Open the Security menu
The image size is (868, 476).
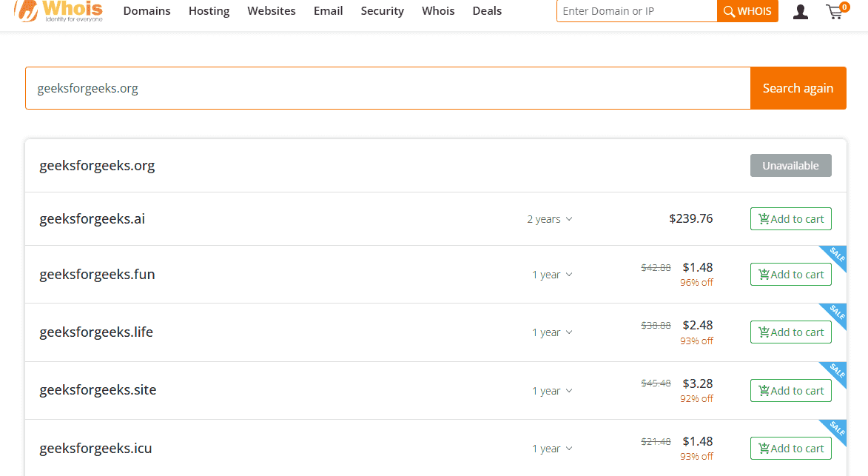(x=382, y=11)
